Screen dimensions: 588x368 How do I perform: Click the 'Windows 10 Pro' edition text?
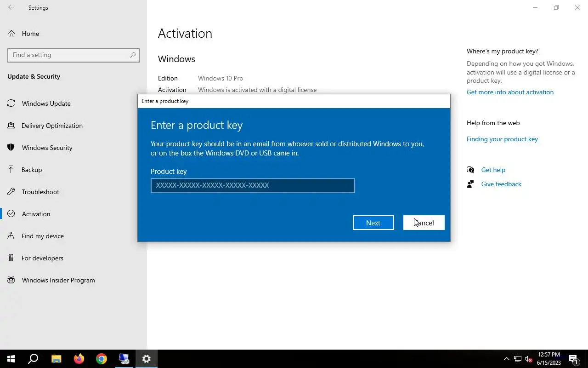coord(220,78)
